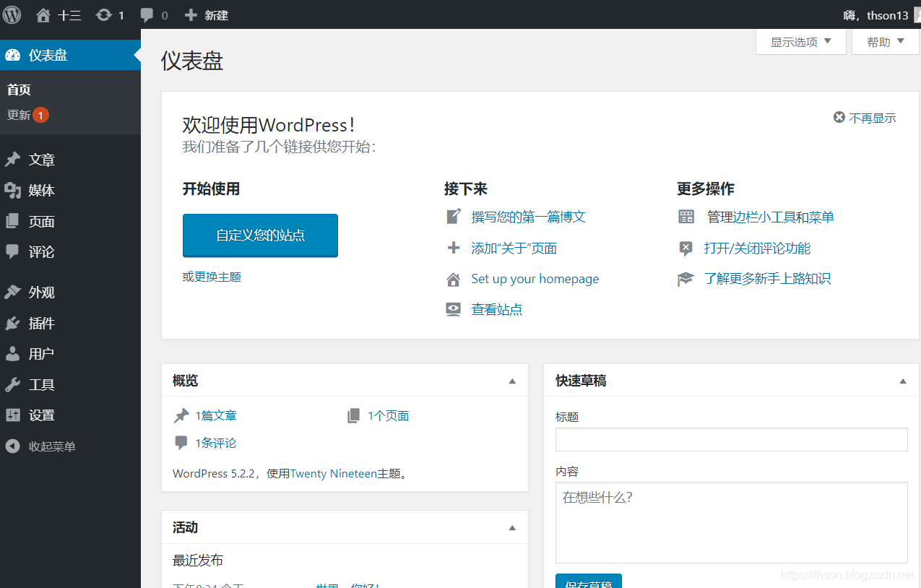This screenshot has height=588, width=921.
Task: Click the 媒体 media icon in sidebar
Action: pos(12,190)
